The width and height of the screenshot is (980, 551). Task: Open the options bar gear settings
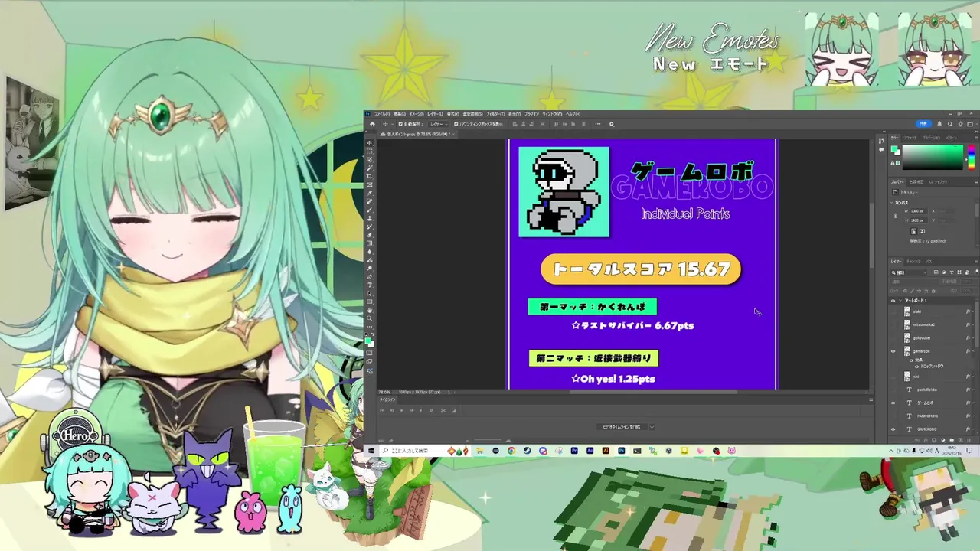(612, 124)
